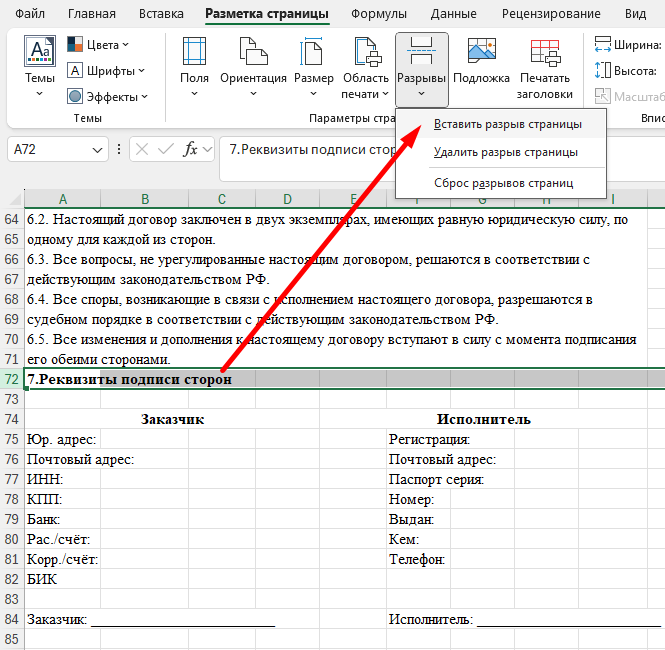The image size is (665, 650).
Task: Switch to the Вид tab
Action: pyautogui.click(x=635, y=14)
